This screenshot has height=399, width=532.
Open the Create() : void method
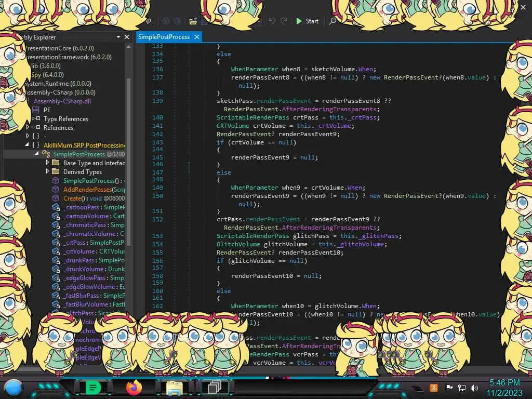(x=94, y=198)
